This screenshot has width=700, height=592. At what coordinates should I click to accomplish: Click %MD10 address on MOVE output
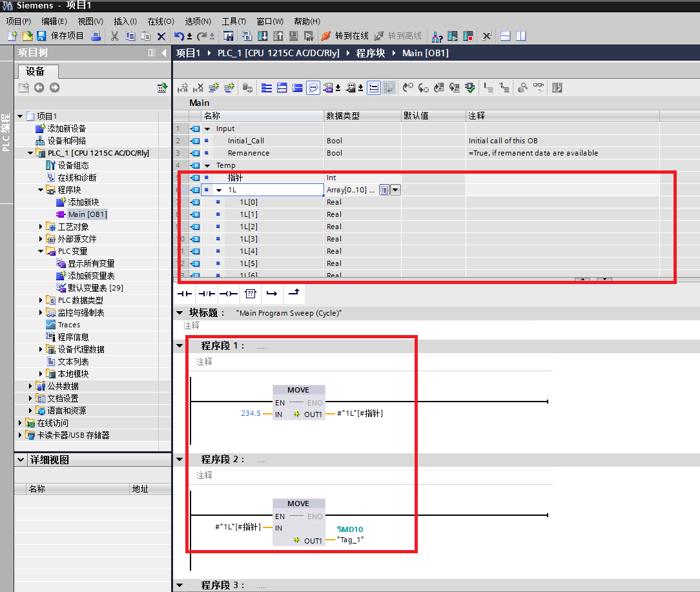click(x=350, y=529)
